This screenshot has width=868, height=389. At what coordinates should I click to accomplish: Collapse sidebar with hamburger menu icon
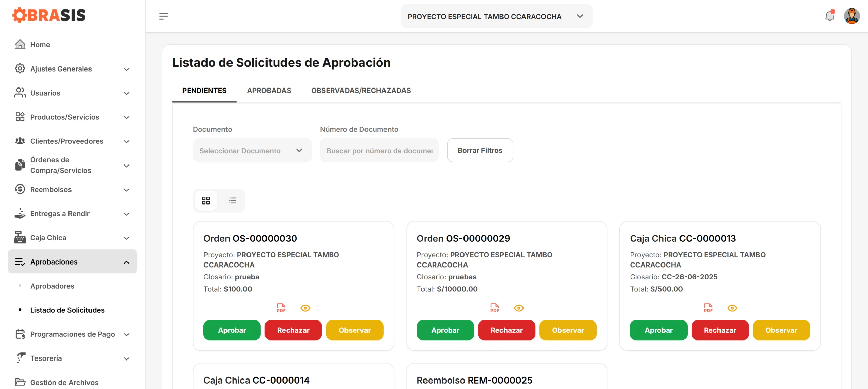pyautogui.click(x=164, y=16)
